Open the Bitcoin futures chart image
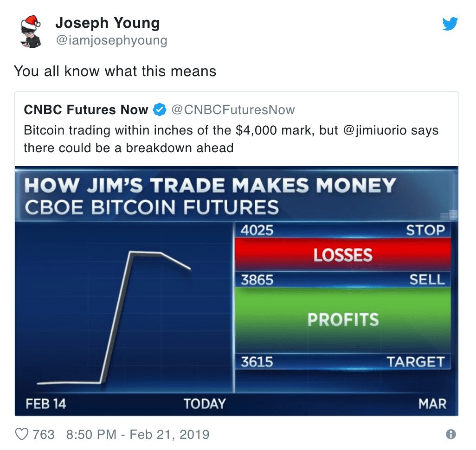The width and height of the screenshot is (476, 450). click(237, 291)
